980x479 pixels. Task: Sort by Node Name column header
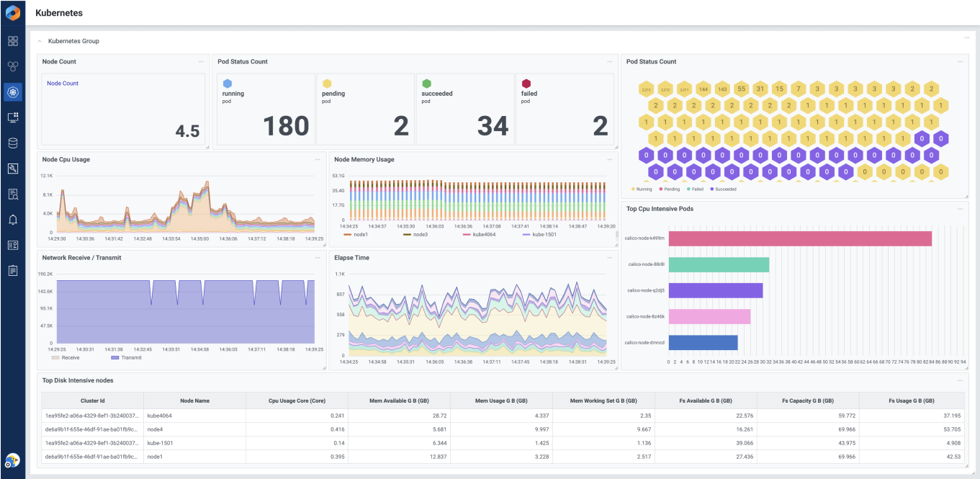coord(194,400)
